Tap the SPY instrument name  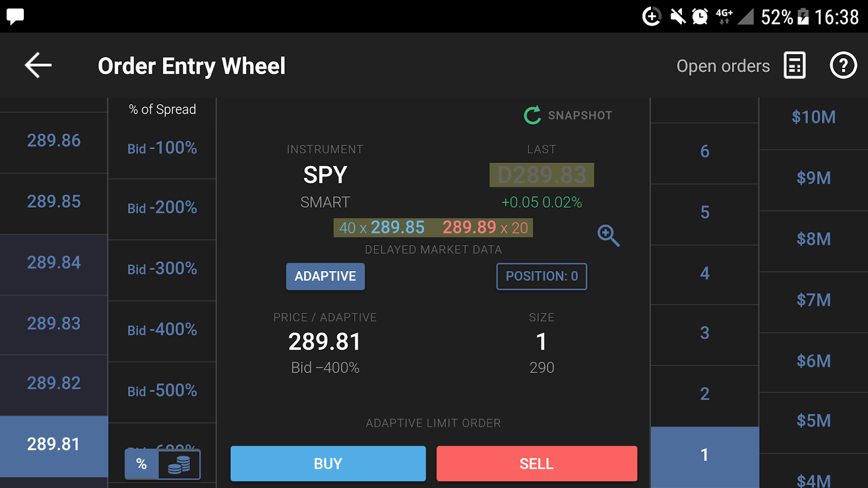coord(325,175)
